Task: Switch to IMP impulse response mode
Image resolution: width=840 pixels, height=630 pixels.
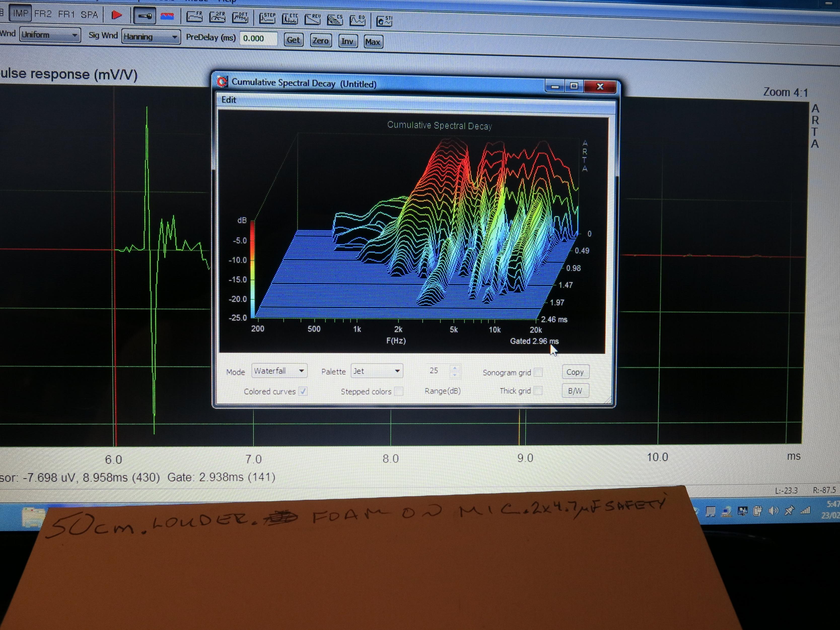Action: (x=20, y=14)
